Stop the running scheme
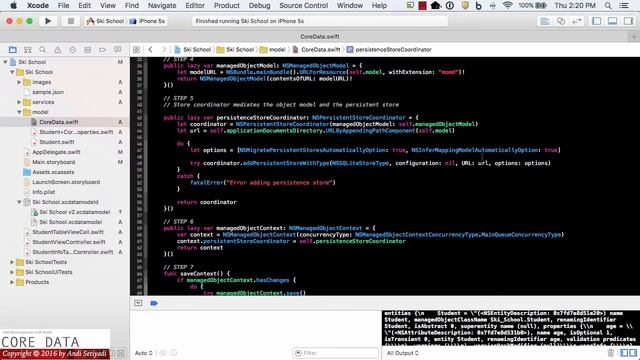Image resolution: width=640 pixels, height=360 pixels. click(71, 21)
